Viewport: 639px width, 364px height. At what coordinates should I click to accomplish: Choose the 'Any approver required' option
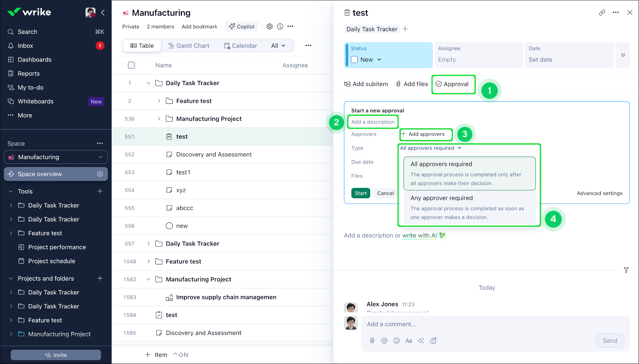469,207
